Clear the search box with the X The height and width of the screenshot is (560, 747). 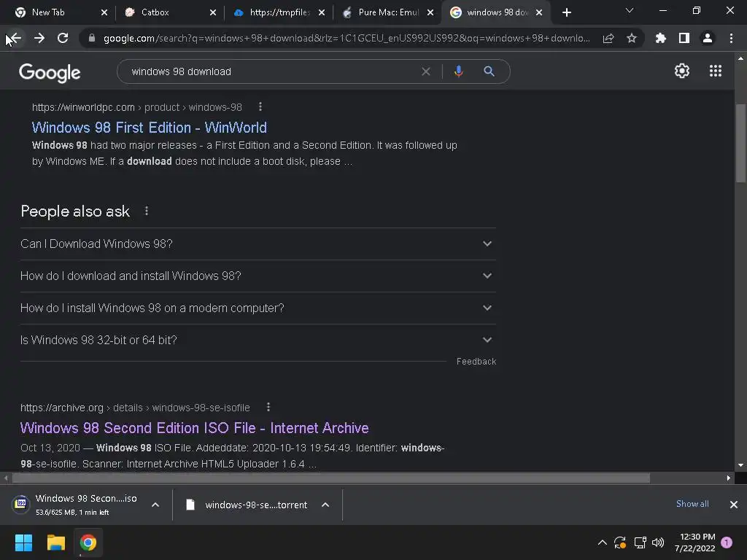pos(426,71)
